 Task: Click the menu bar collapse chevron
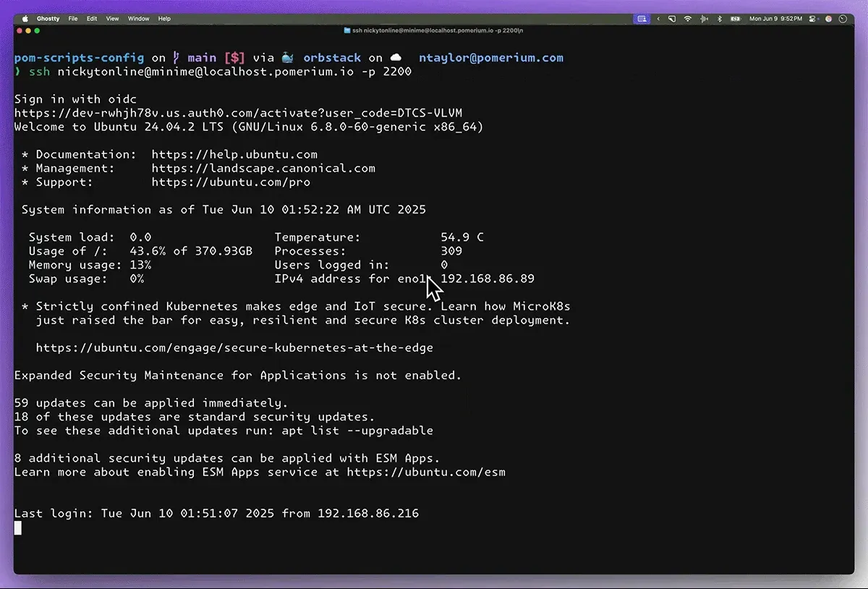[658, 19]
